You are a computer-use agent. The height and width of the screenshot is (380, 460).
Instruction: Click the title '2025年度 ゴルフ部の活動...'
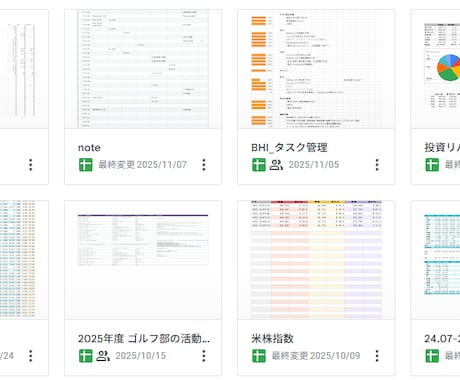click(144, 339)
